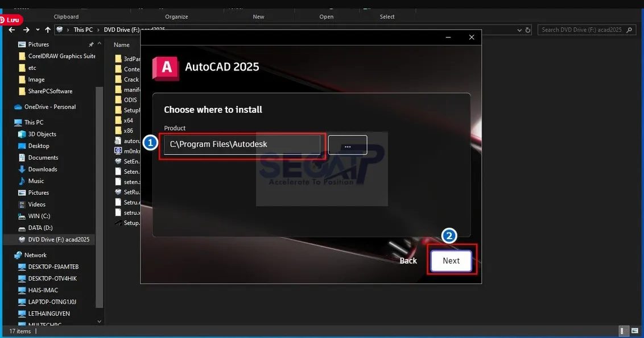Click Organize in the ribbon
The image size is (644, 338).
tap(176, 16)
